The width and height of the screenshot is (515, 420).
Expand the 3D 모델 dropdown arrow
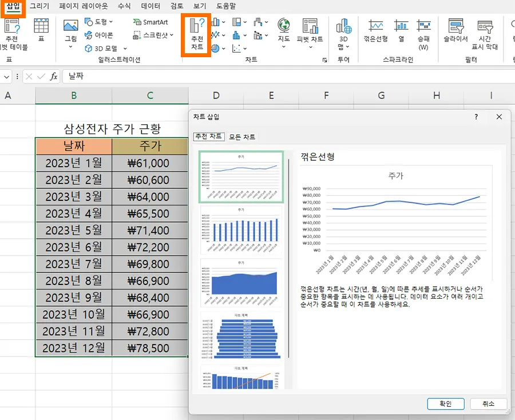(x=125, y=49)
